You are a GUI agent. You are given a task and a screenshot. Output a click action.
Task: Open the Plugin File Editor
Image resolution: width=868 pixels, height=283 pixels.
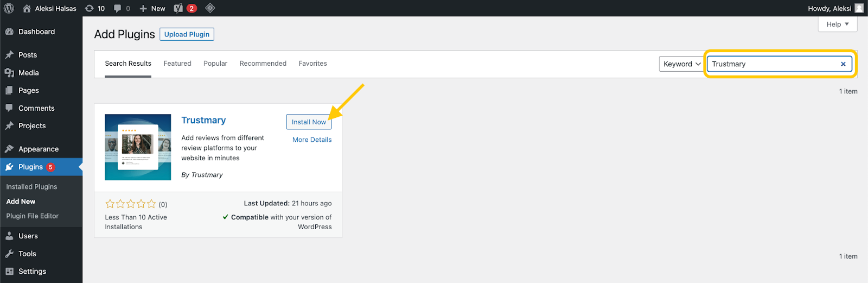(x=33, y=216)
